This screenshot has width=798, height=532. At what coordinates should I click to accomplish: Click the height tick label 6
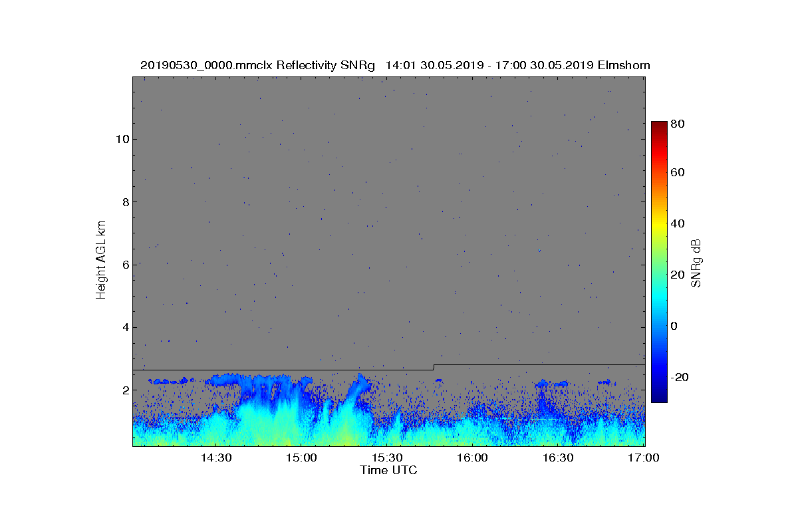pyautogui.click(x=124, y=265)
